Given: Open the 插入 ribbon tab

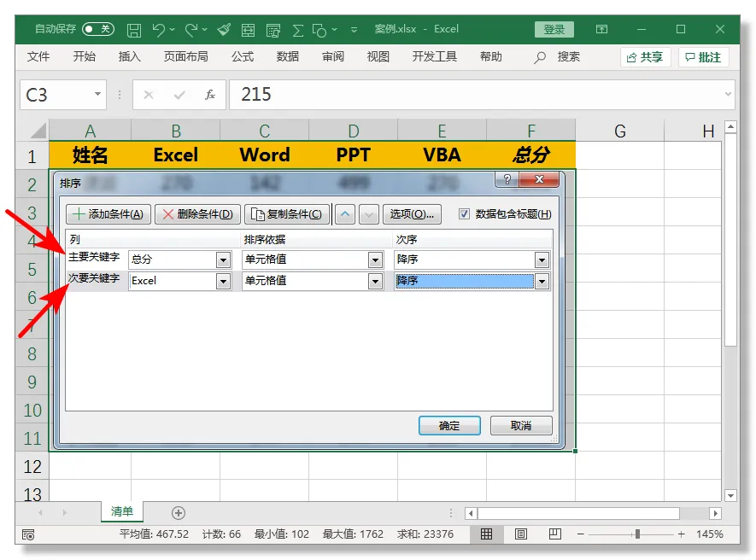Looking at the screenshot, I should [129, 57].
